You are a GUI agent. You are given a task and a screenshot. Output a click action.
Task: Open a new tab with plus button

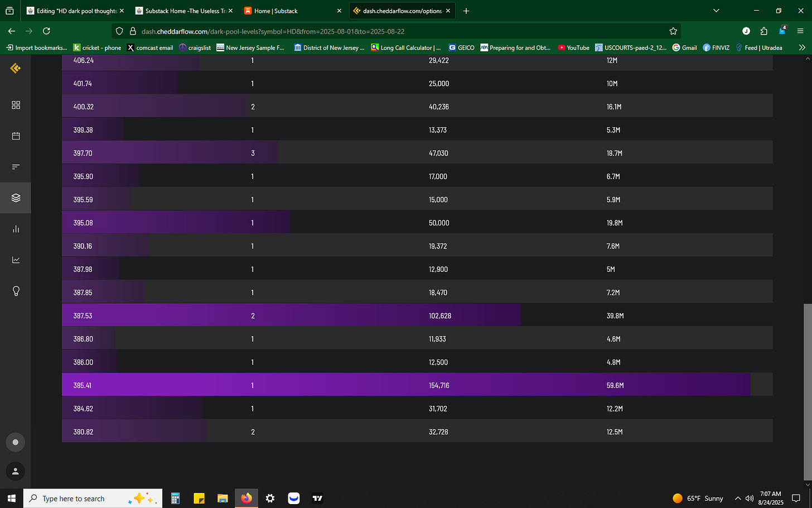(x=466, y=11)
